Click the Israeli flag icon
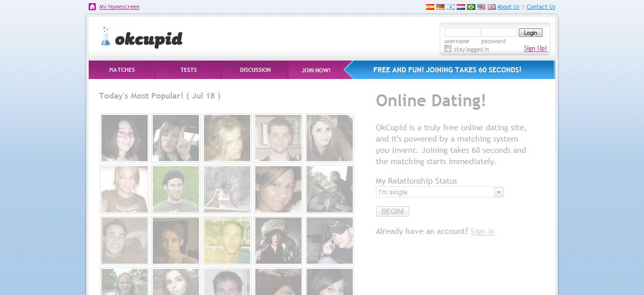644x295 pixels. (x=451, y=7)
